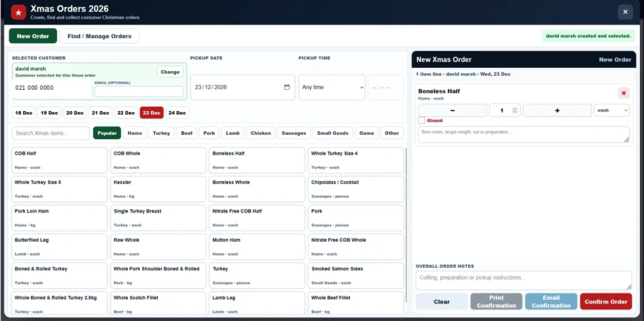Select the Sausages category filter
The height and width of the screenshot is (321, 644).
[294, 133]
